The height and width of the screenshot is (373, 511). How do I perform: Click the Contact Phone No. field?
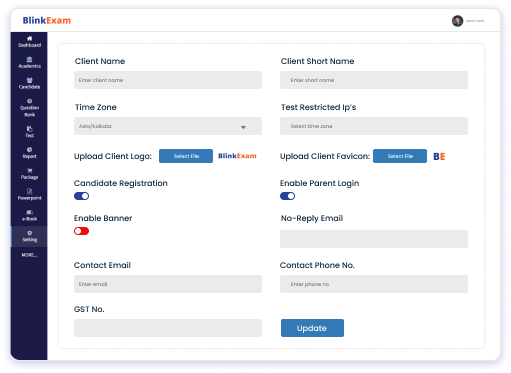[374, 284]
